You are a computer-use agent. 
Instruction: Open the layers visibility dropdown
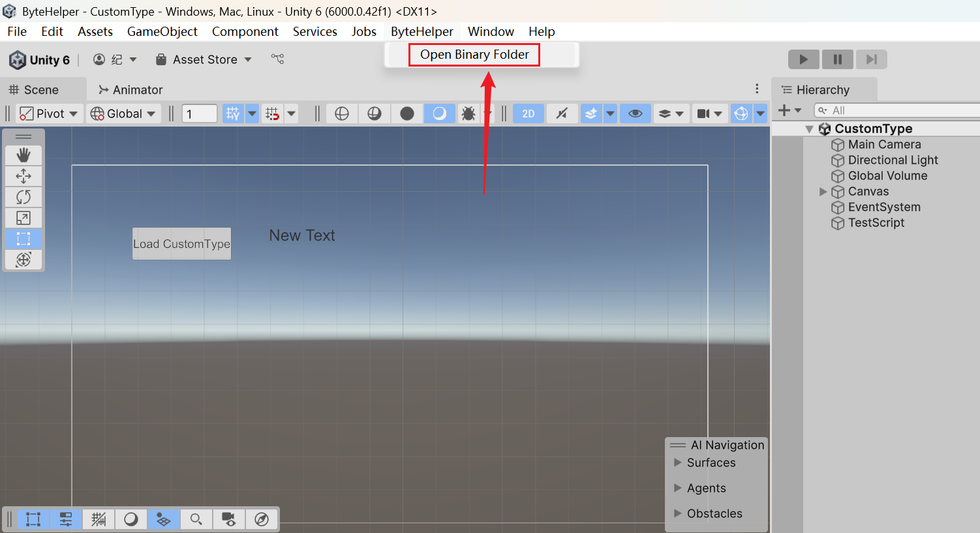click(x=671, y=114)
